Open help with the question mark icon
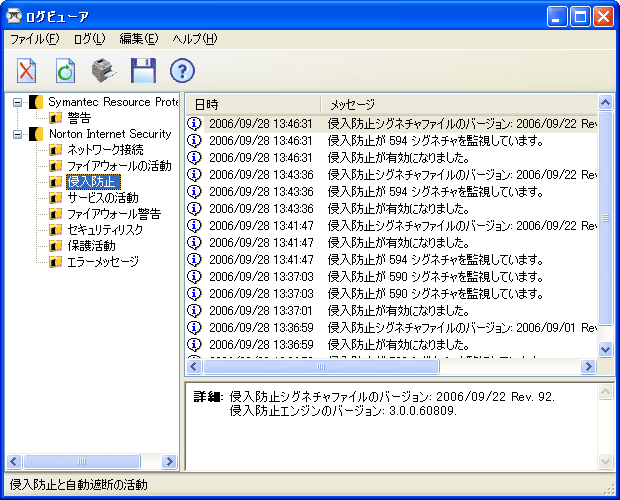The image size is (620, 500). tap(182, 71)
